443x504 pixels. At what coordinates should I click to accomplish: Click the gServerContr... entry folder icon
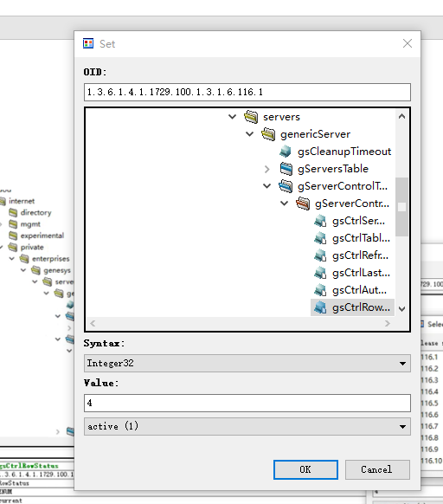click(303, 204)
